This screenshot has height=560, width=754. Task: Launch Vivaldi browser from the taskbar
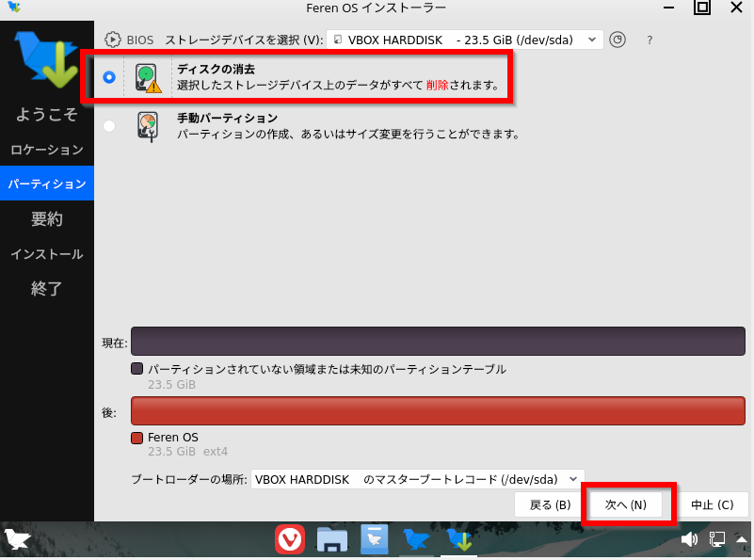[290, 539]
